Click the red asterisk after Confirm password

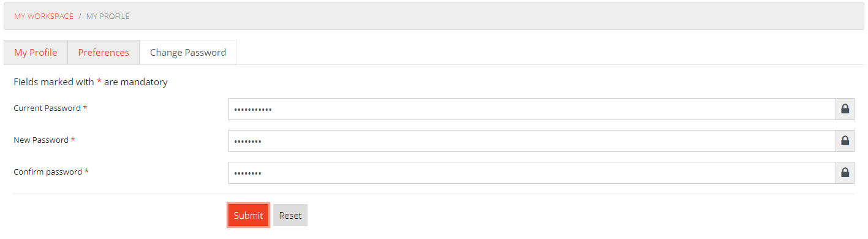(x=86, y=172)
